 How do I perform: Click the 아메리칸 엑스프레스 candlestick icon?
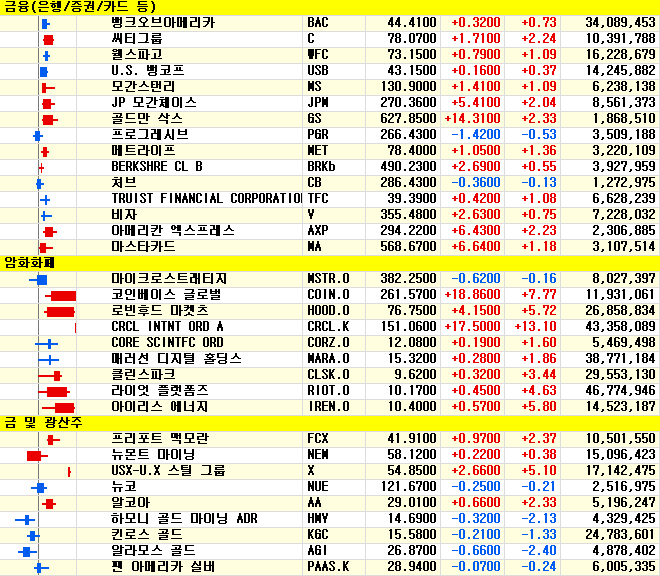[50, 232]
